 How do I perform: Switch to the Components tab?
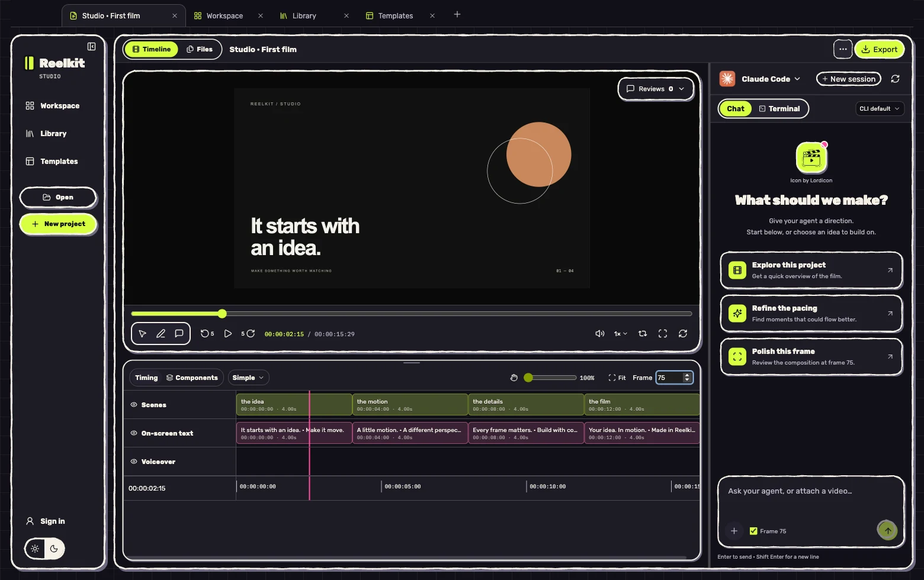[192, 378]
